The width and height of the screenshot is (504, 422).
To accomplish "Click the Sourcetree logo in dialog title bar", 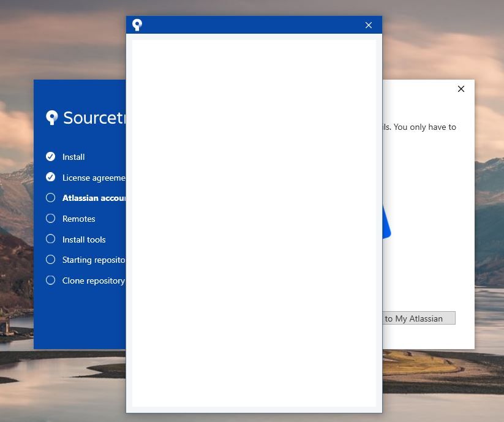I will 137,24.
